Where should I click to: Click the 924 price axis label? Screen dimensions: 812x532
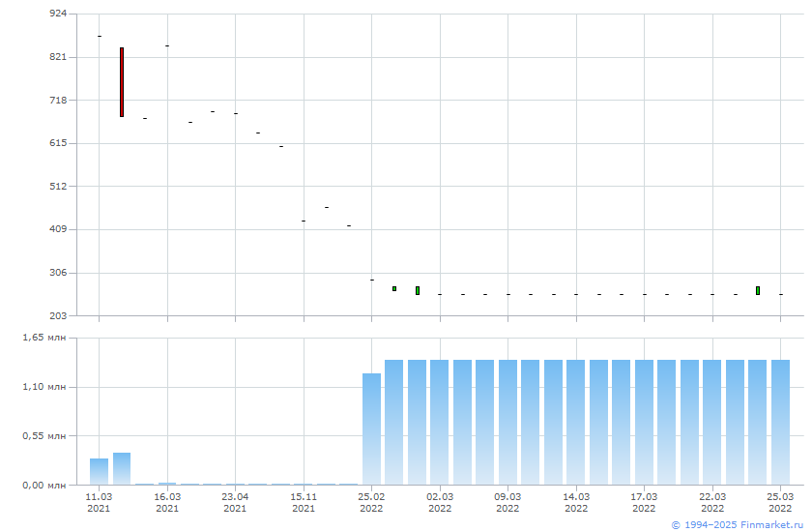point(58,14)
